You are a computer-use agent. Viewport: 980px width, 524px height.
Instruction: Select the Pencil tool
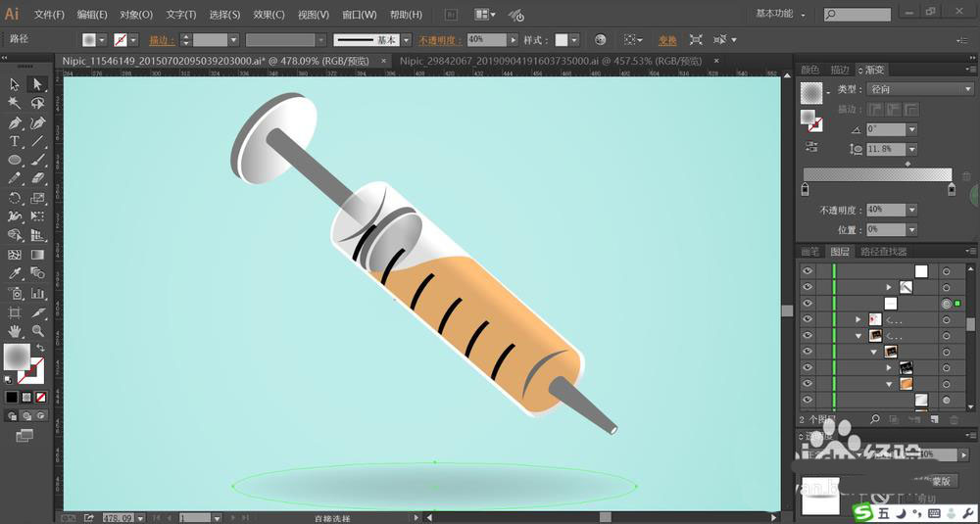(15, 178)
